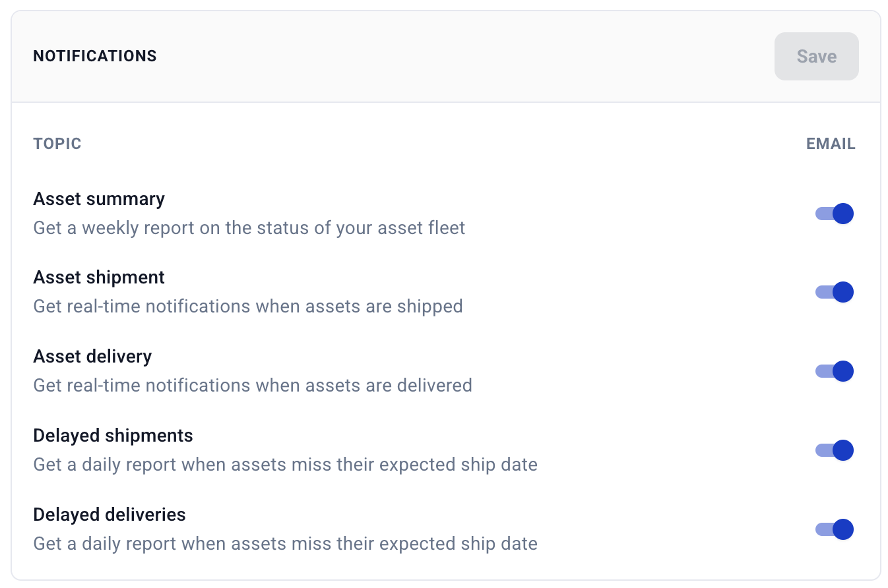Select the Delayed shipments topic title
Viewport: 888px width, 588px height.
click(113, 436)
